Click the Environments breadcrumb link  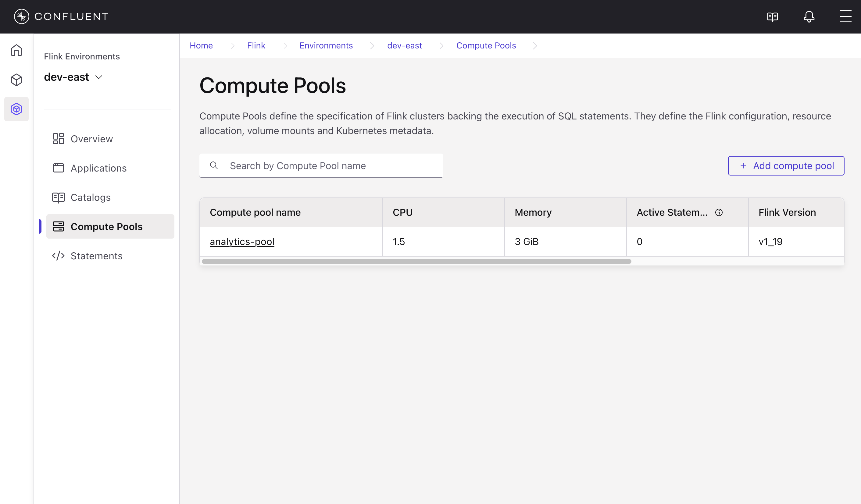point(326,45)
